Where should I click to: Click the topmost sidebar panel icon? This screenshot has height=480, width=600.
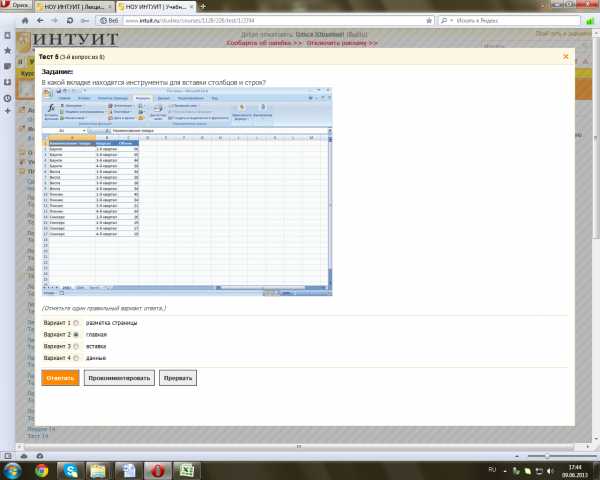7,36
